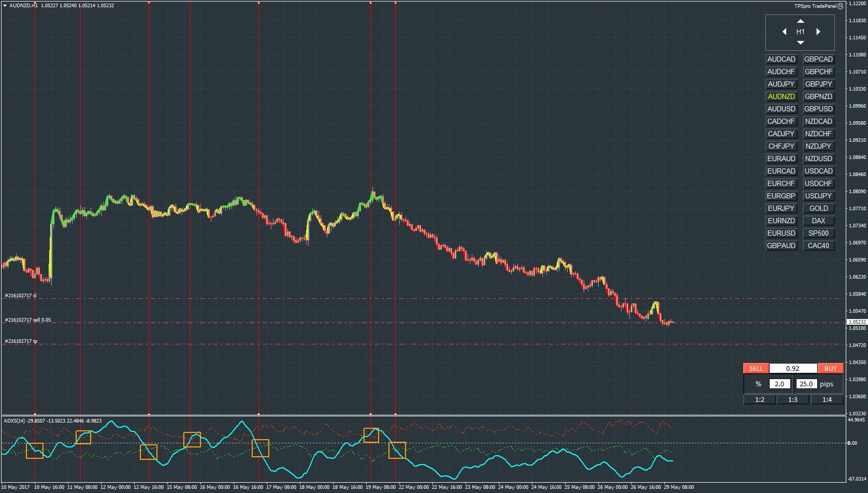The width and height of the screenshot is (868, 493).
Task: Click the red BUY button
Action: pos(831,369)
